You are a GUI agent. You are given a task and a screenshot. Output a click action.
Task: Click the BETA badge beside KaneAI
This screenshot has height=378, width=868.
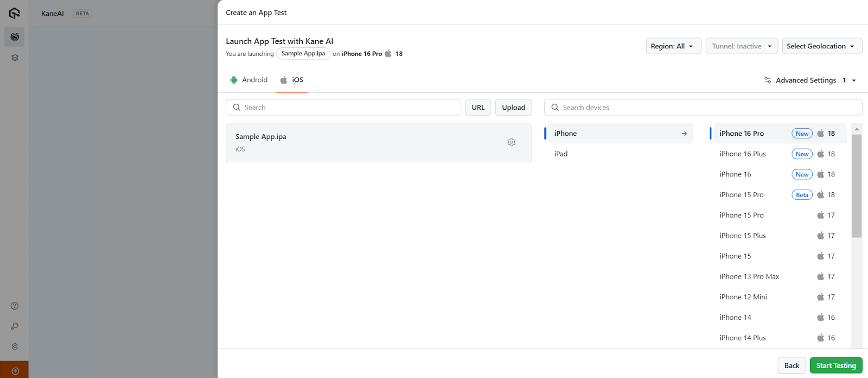(x=82, y=14)
